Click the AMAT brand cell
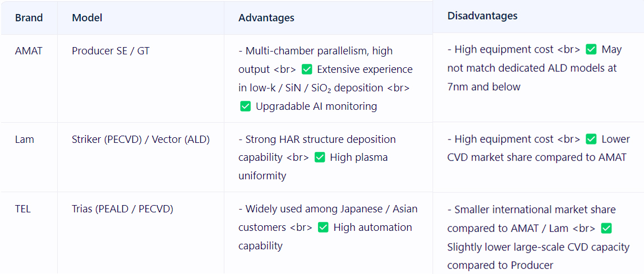 [29, 52]
